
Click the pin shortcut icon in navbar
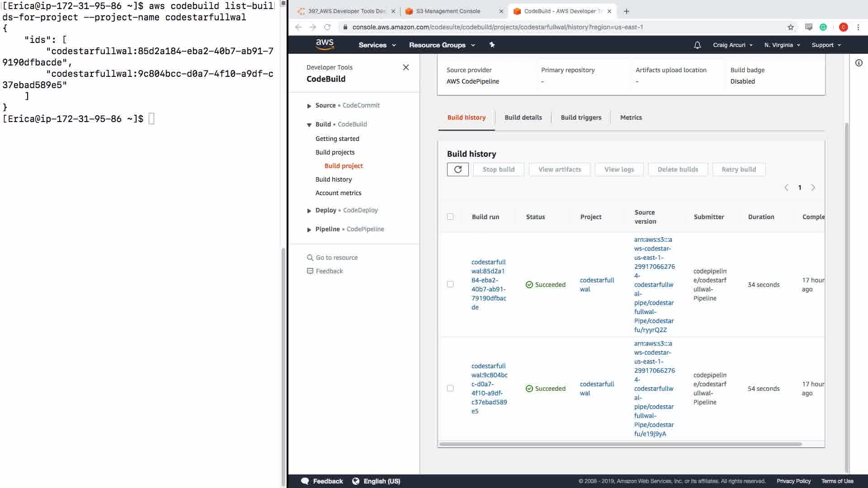(x=492, y=45)
